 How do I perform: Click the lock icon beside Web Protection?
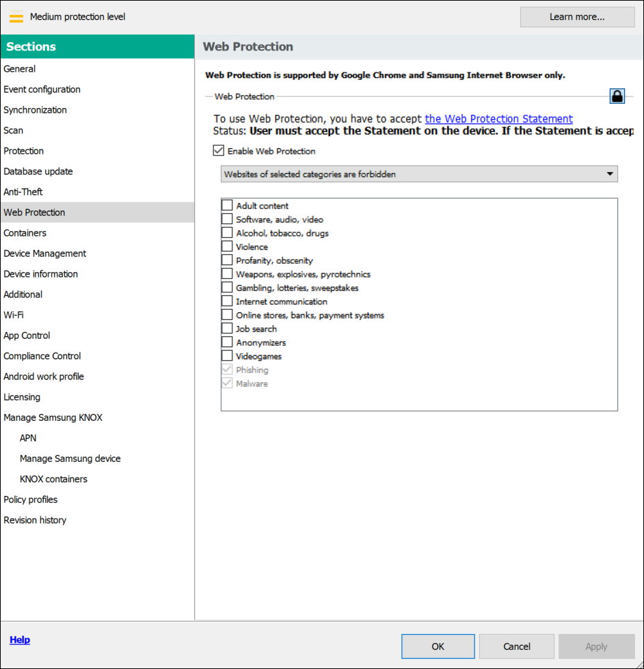tap(617, 96)
